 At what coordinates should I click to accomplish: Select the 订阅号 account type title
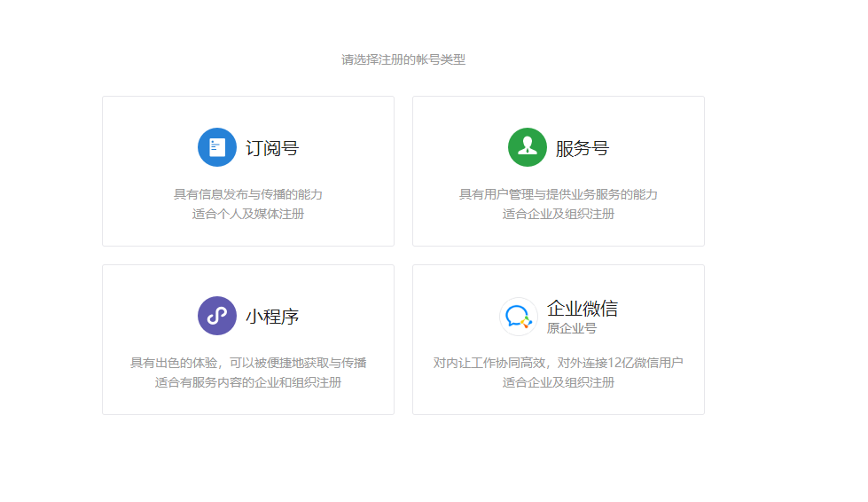[272, 148]
